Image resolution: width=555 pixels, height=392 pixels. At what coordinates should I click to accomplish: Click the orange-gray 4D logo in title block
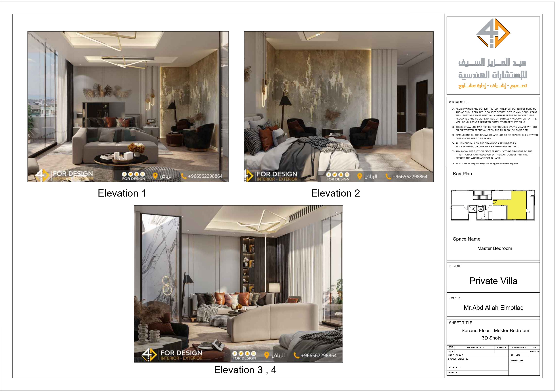click(x=493, y=33)
